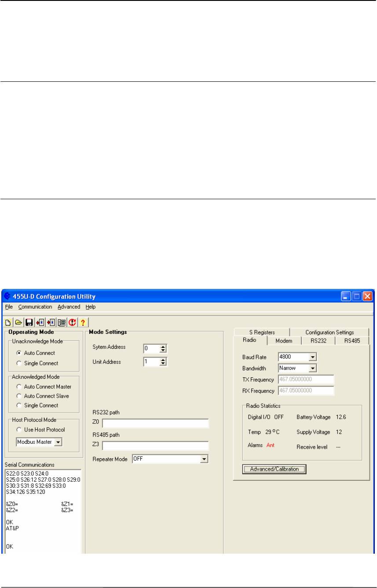Open the Baud Rate dropdown
377x588 pixels.
click(x=313, y=357)
